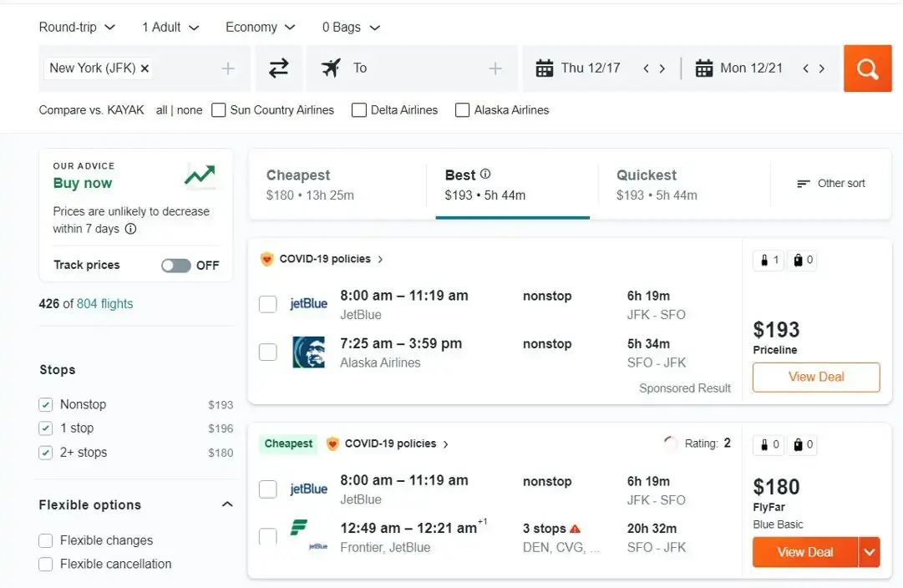The width and height of the screenshot is (903, 588).
Task: Turn on Track prices toggle
Action: click(175, 266)
